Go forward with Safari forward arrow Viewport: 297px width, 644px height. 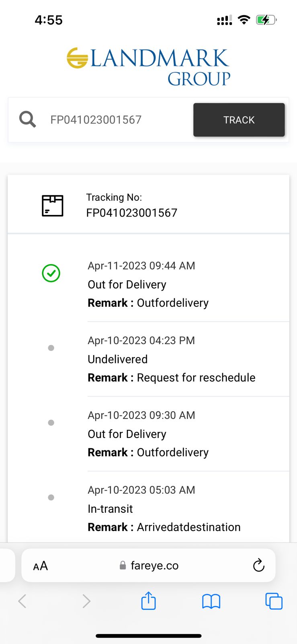86,601
